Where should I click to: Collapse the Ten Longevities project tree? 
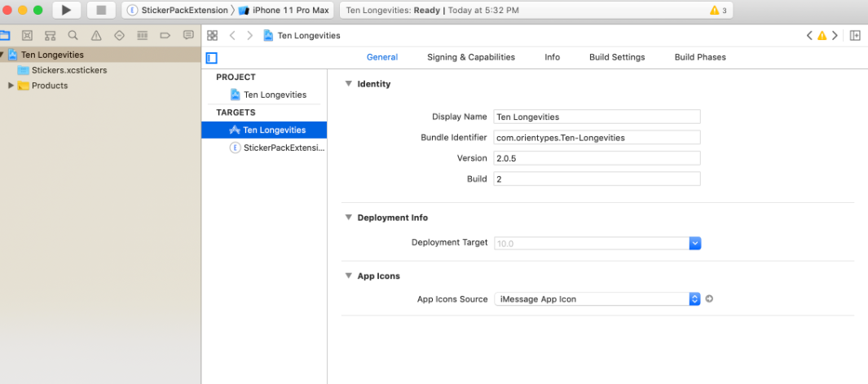2,55
